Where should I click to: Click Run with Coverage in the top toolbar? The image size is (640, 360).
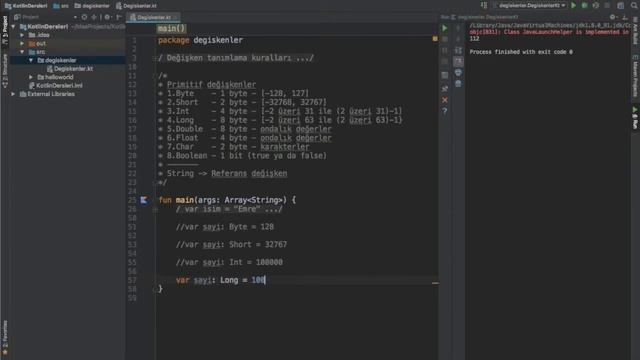(x=596, y=6)
